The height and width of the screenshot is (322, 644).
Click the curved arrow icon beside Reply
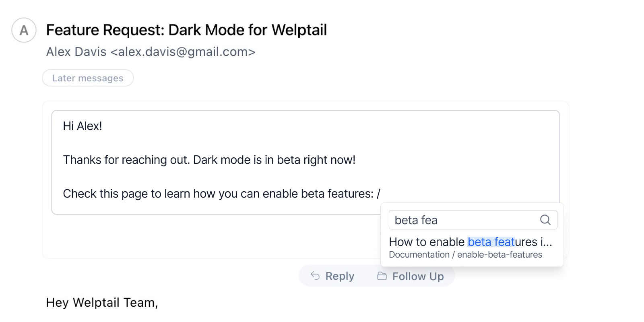click(315, 276)
